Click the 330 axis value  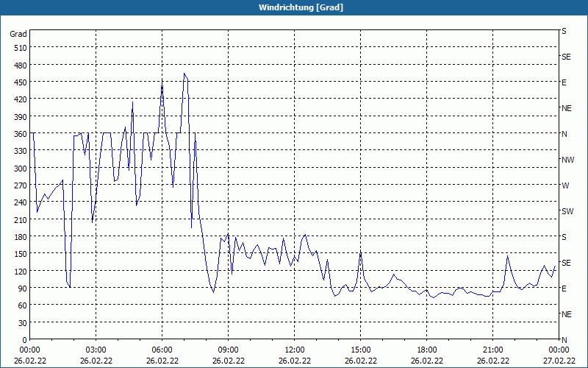(21, 151)
